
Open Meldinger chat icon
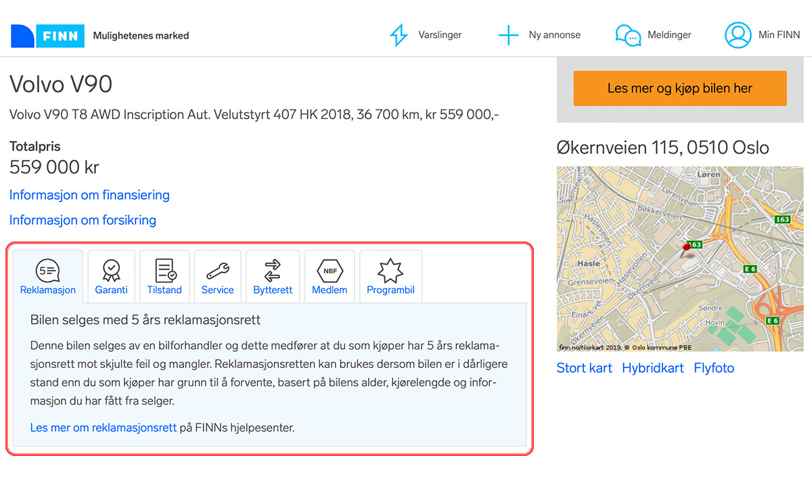[x=627, y=35]
